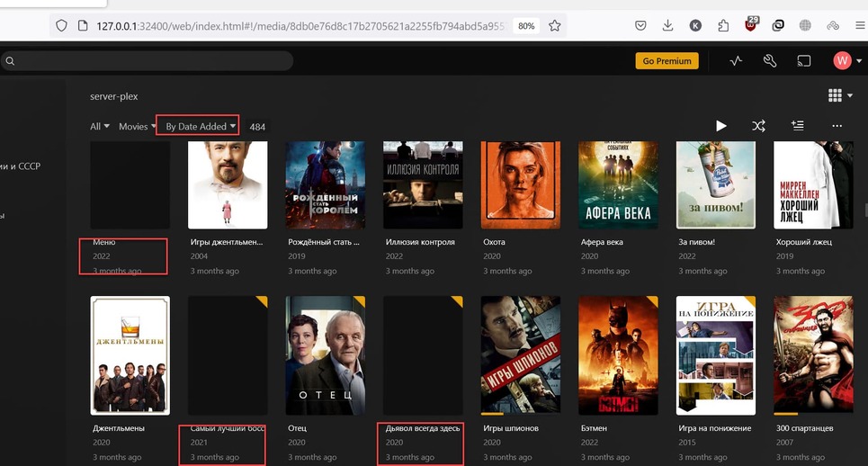Open the 300 спартанцев poster

(x=813, y=355)
